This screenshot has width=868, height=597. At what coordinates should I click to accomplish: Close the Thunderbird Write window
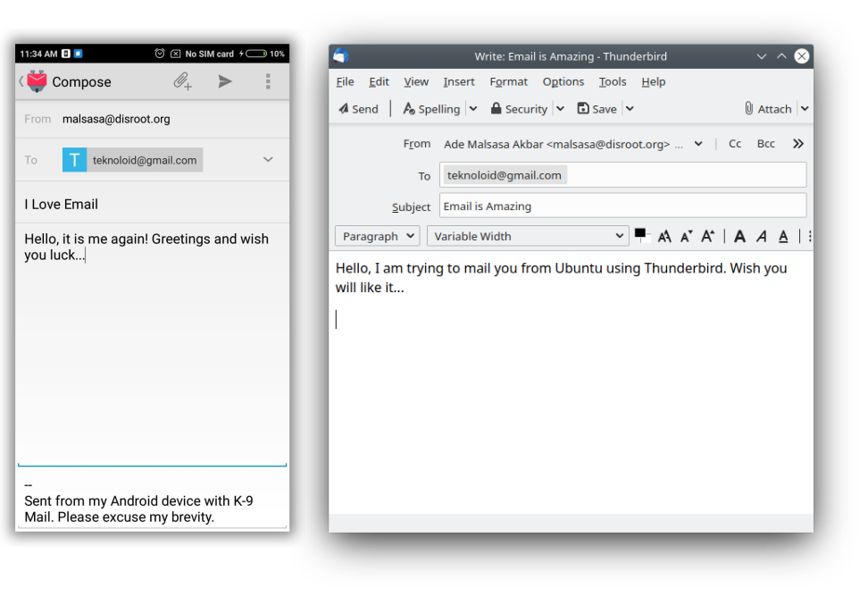(x=802, y=56)
